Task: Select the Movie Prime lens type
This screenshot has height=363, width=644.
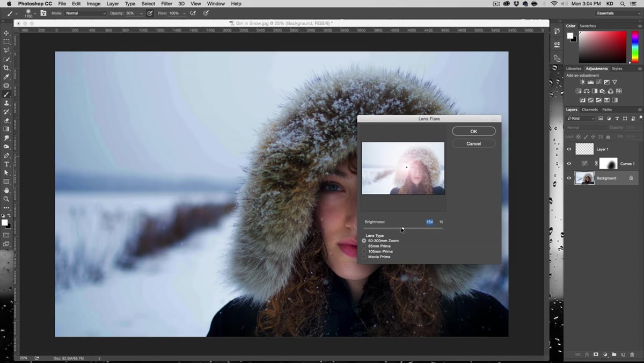Action: [x=376, y=257]
